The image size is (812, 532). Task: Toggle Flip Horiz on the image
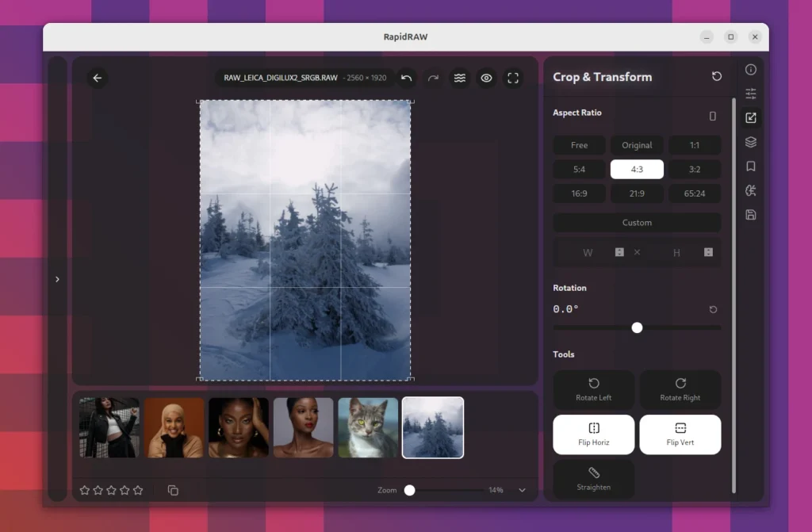[593, 434]
